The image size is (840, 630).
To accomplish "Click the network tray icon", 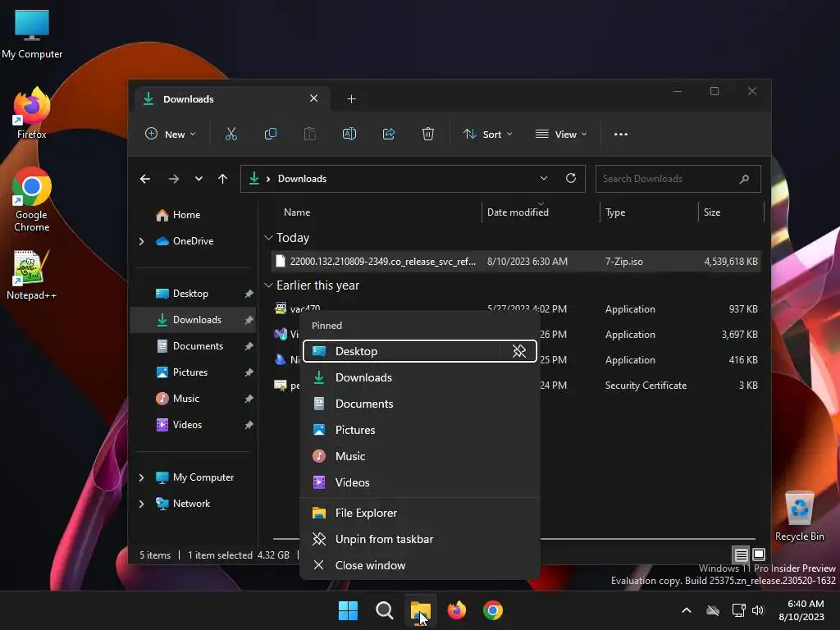I will pos(739,610).
